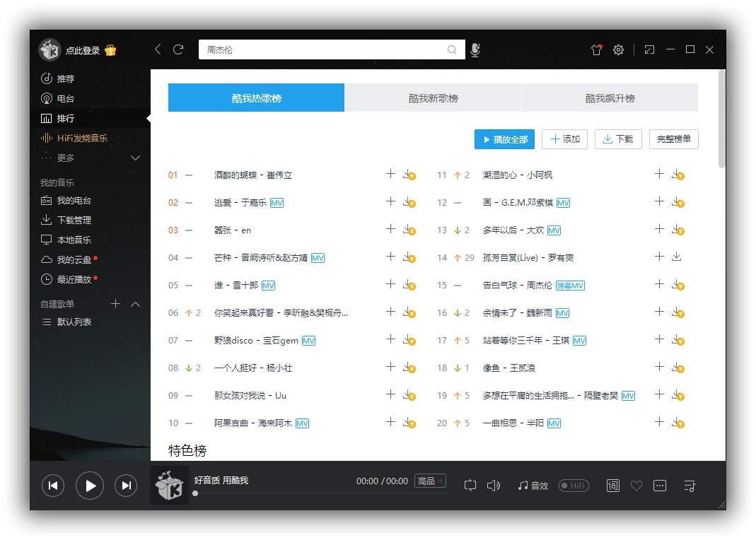
Task: Switch to 酷我新歌榜 tab
Action: [433, 98]
